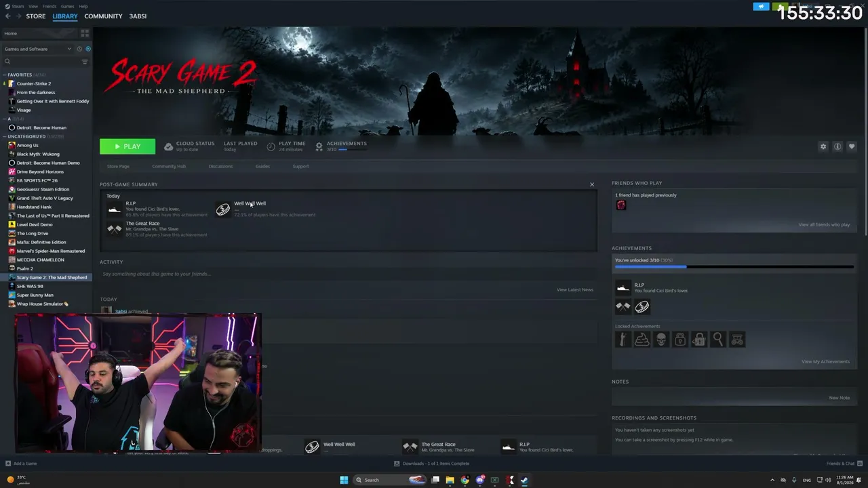Select Counter-Strike 2 in library list
Image resolution: width=868 pixels, height=488 pixels.
34,83
